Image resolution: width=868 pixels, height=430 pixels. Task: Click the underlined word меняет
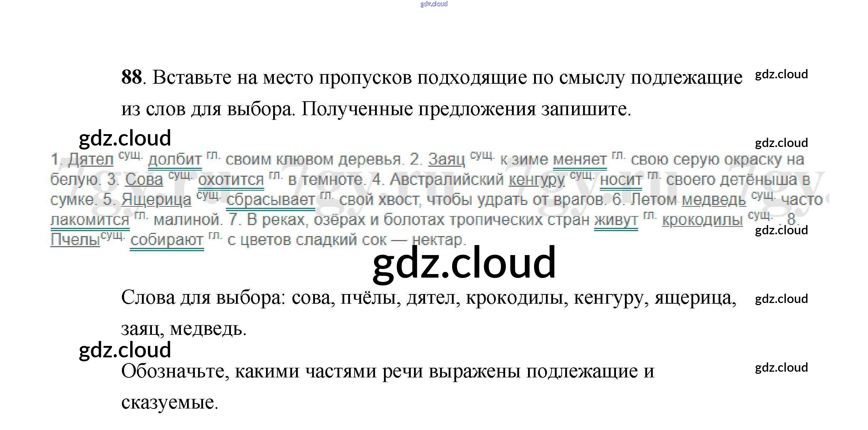[x=580, y=160]
